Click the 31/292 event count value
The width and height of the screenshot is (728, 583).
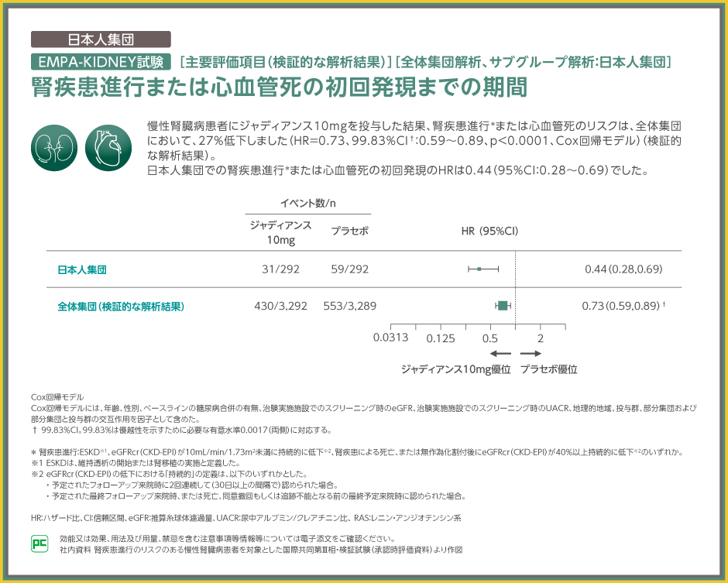point(279,269)
